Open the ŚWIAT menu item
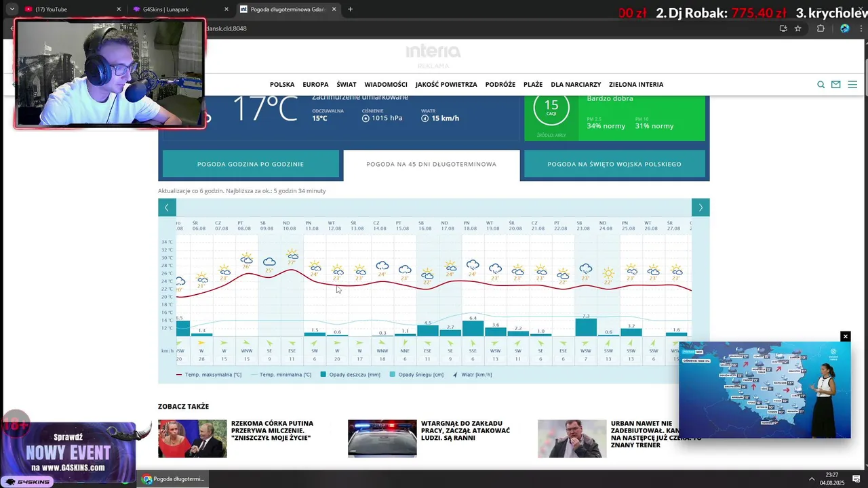The image size is (868, 488). click(x=347, y=85)
